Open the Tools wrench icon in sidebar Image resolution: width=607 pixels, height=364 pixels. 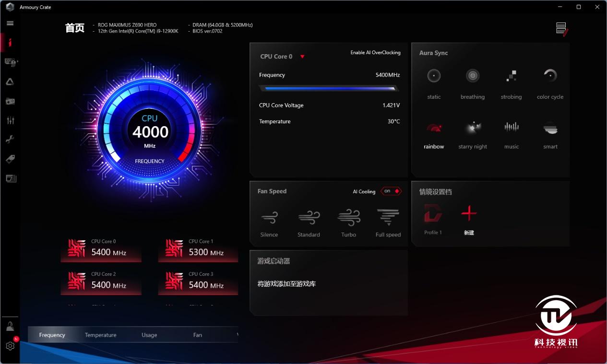pos(10,140)
